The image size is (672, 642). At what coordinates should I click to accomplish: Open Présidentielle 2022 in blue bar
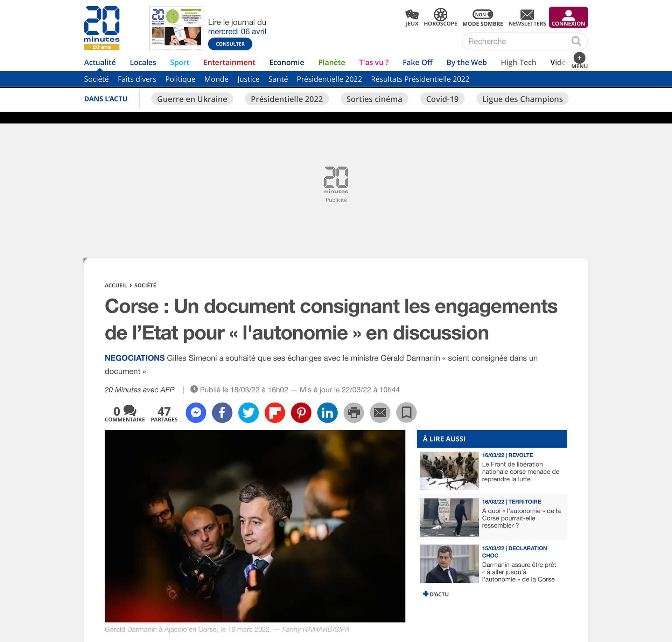pyautogui.click(x=329, y=79)
